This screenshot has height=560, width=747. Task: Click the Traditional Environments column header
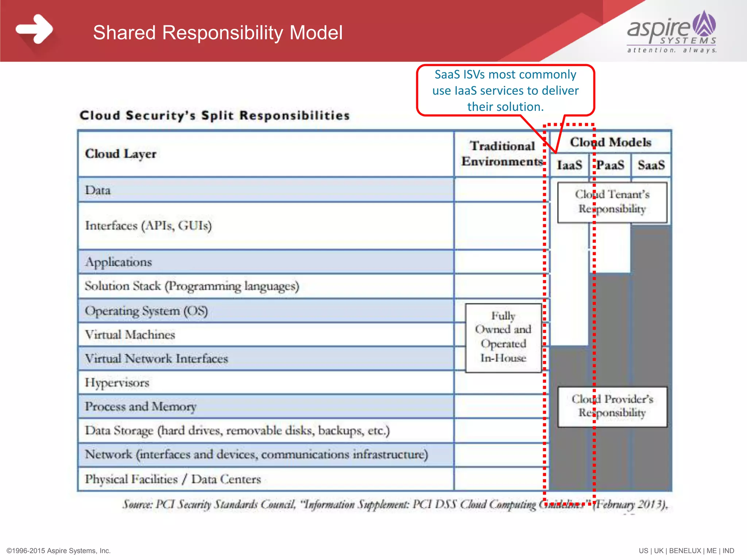[x=502, y=153]
